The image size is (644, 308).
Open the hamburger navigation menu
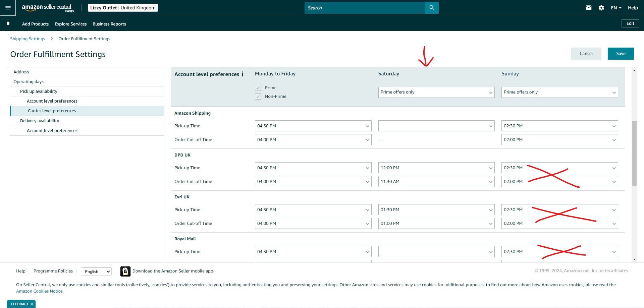[x=8, y=8]
